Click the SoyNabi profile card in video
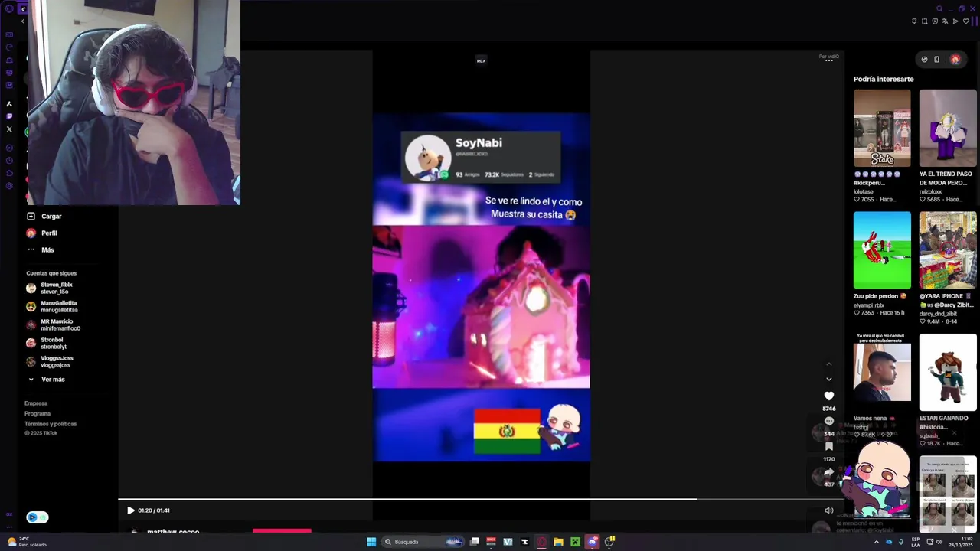Viewport: 980px width, 551px height. click(481, 158)
